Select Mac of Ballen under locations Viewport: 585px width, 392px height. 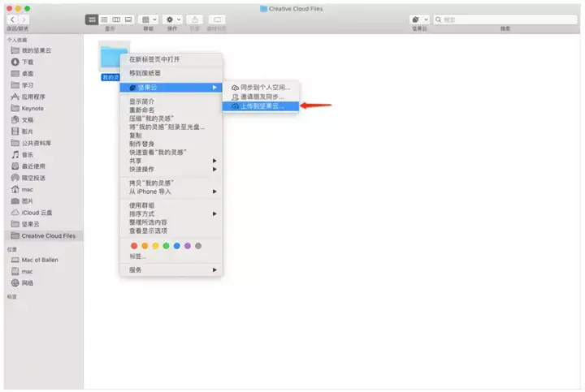click(35, 260)
